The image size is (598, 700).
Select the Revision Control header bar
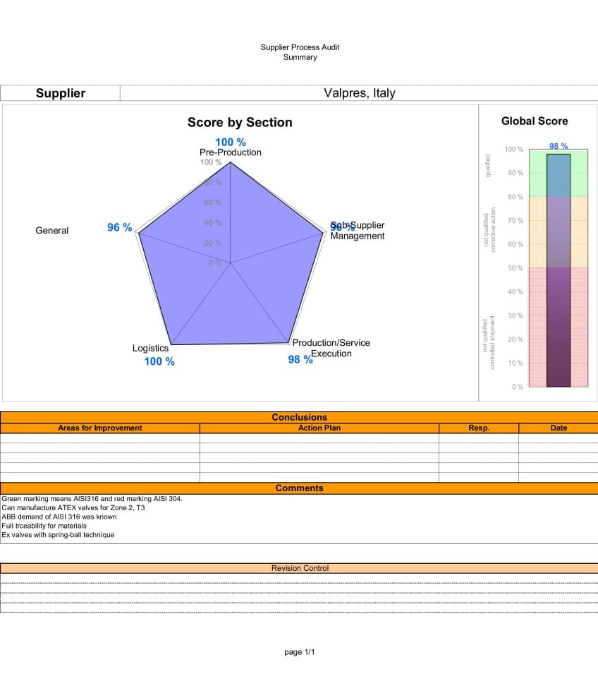(x=299, y=568)
